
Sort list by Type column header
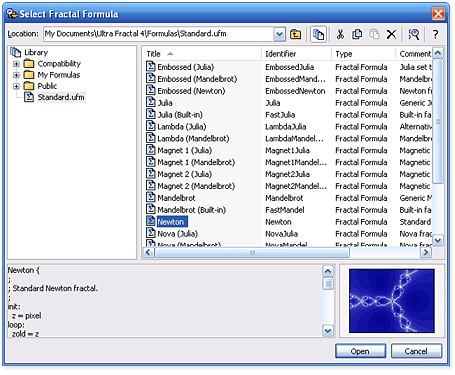363,54
